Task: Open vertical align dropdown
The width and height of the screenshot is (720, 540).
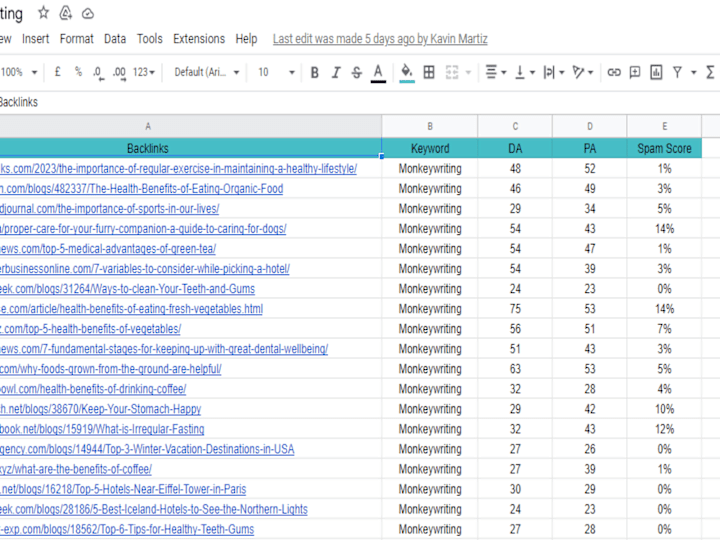Action: tap(525, 72)
